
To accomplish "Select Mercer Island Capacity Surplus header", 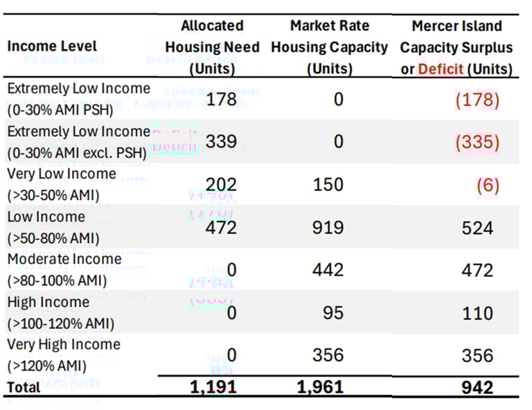I will [x=456, y=47].
